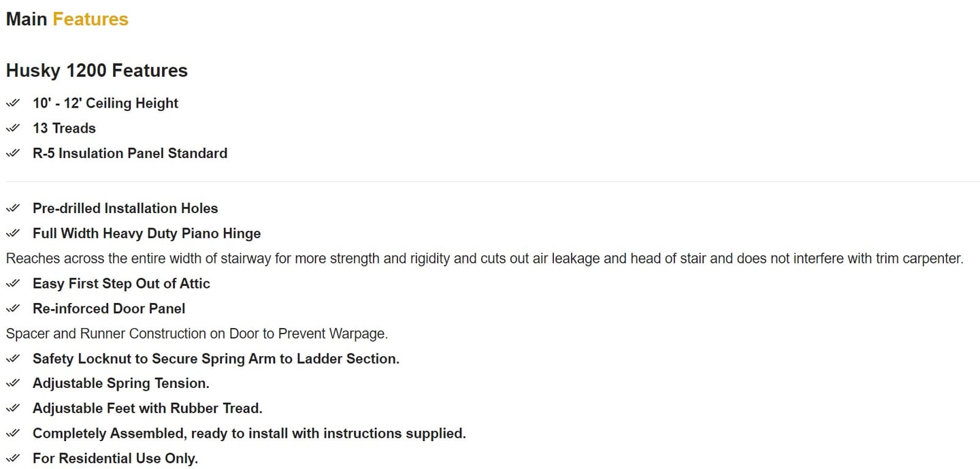Select the checkmark icon before "Re-inforced Door Panel"
The image size is (980, 469).
[13, 309]
